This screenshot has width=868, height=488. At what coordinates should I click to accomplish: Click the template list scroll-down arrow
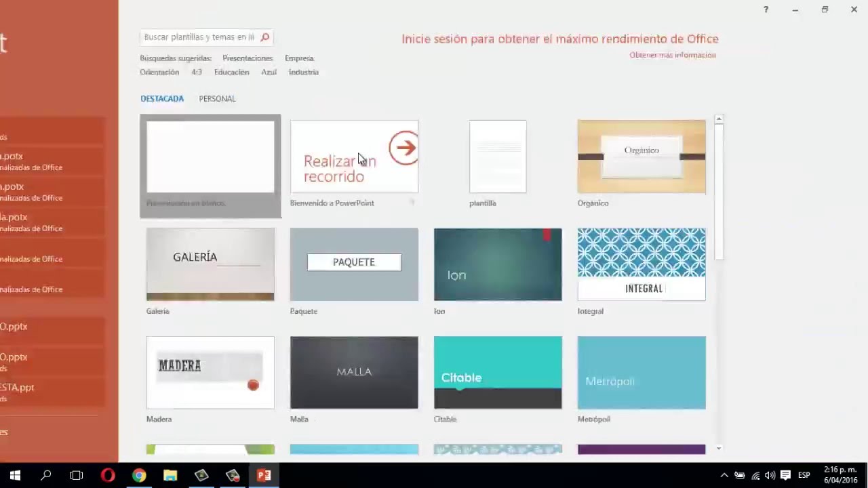[719, 448]
